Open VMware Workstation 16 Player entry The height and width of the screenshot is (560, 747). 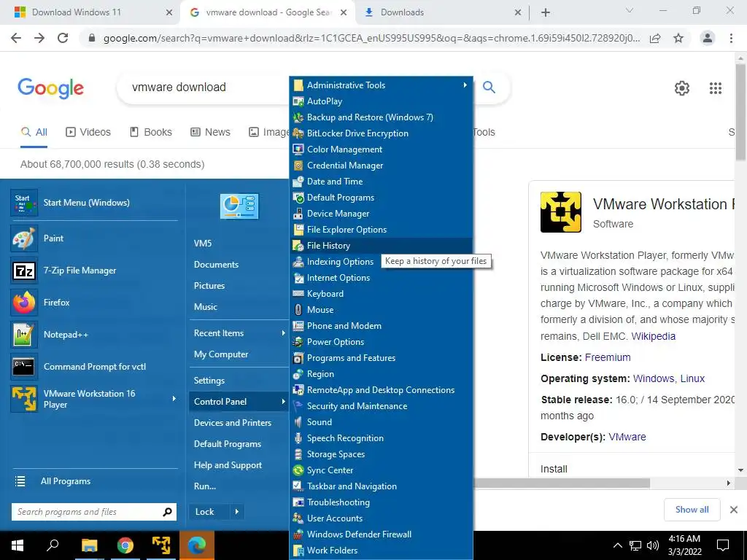[94, 399]
